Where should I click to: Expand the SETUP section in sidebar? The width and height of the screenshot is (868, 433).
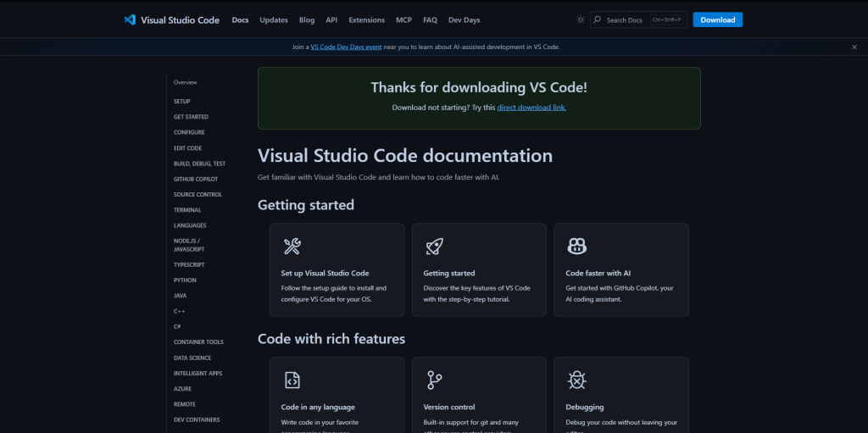pyautogui.click(x=182, y=102)
